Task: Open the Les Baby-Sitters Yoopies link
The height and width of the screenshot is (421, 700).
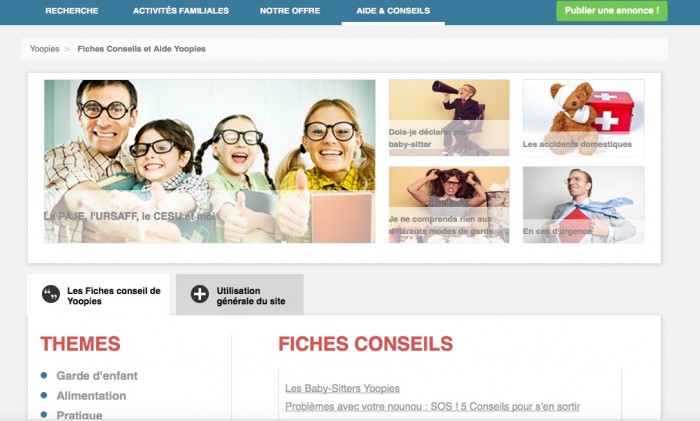Action: [342, 388]
